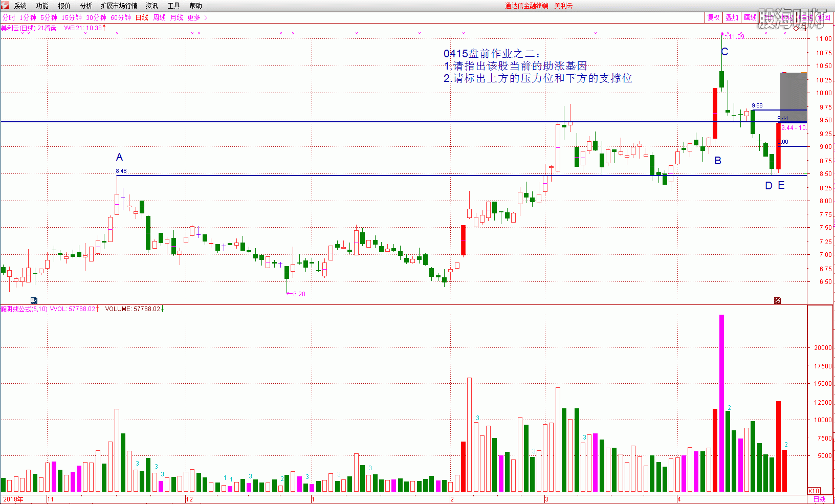Open the 功能 menu
835x504 pixels.
click(42, 6)
